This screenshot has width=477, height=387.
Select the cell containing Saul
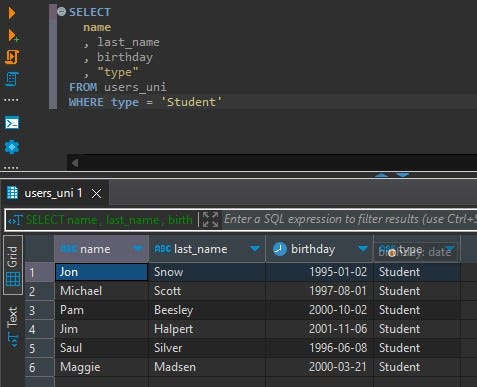101,348
